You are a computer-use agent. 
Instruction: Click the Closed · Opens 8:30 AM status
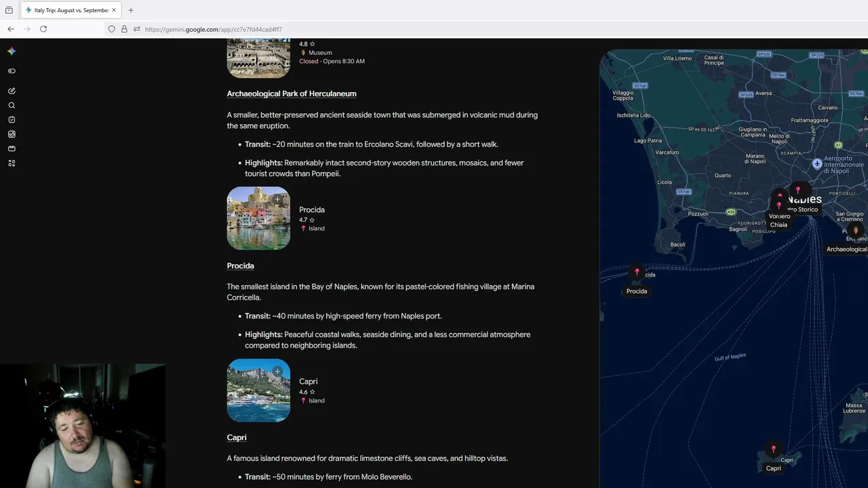[332, 61]
